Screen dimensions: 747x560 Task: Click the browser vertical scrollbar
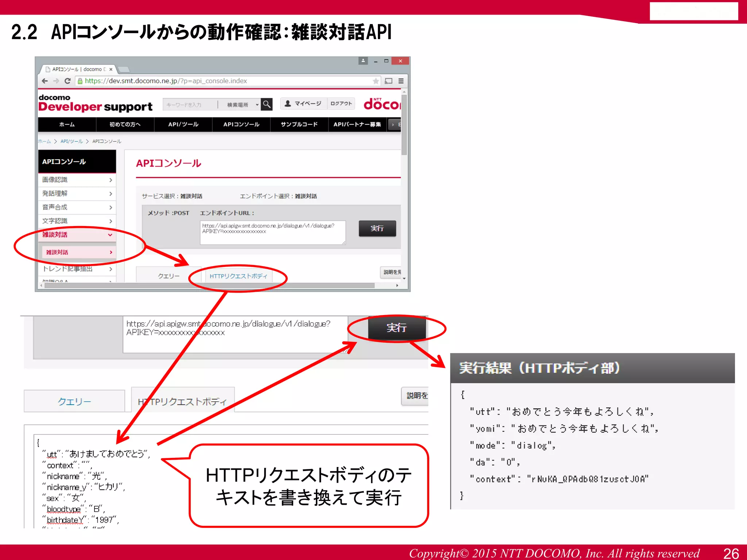(404, 126)
